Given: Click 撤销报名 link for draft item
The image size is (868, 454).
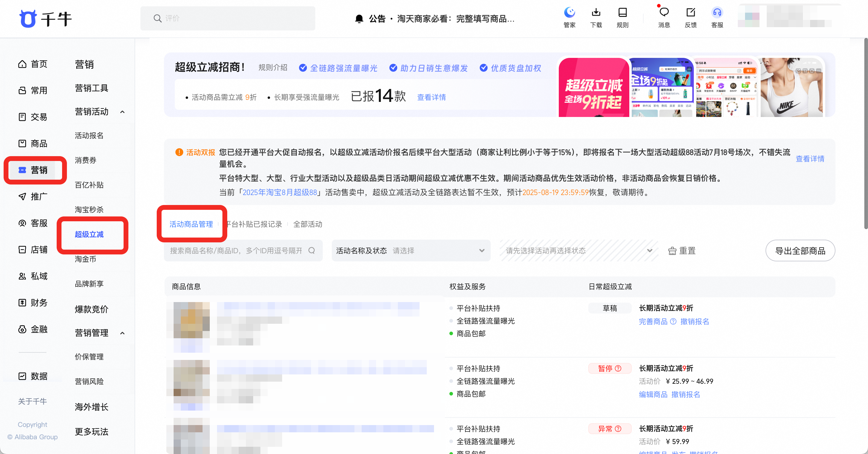Looking at the screenshot, I should click(694, 321).
